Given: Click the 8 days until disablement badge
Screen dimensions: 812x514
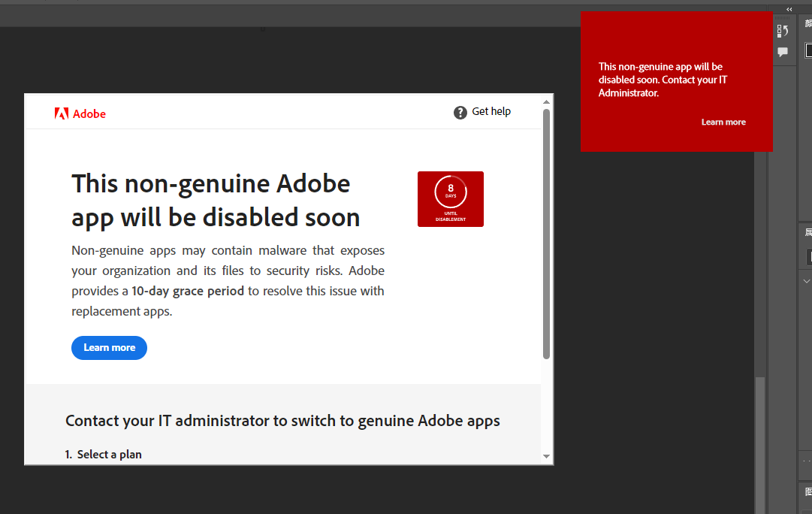Looking at the screenshot, I should click(x=451, y=199).
